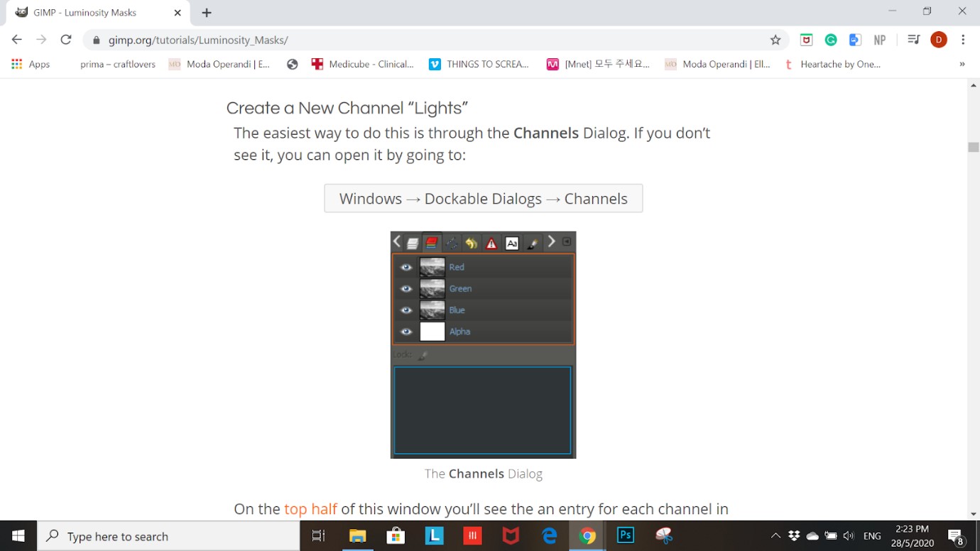Viewport: 980px width, 551px height.
Task: Click the orange "top half" link
Action: click(310, 509)
